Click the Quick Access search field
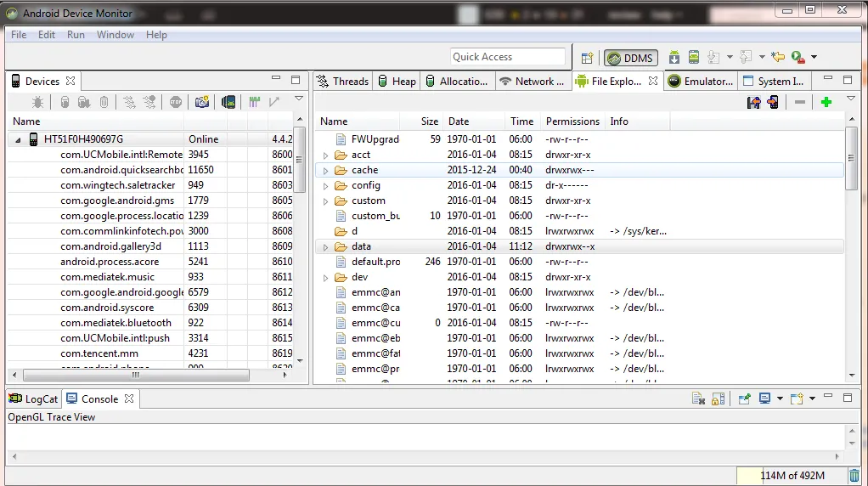Image resolution: width=868 pixels, height=486 pixels. click(x=508, y=56)
